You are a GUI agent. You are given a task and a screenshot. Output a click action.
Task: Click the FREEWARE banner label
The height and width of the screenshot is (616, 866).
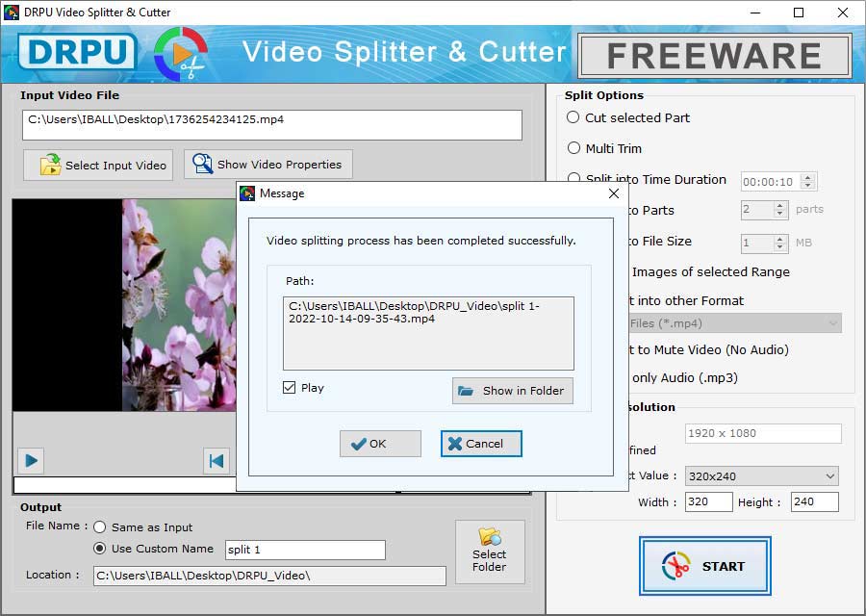(714, 56)
